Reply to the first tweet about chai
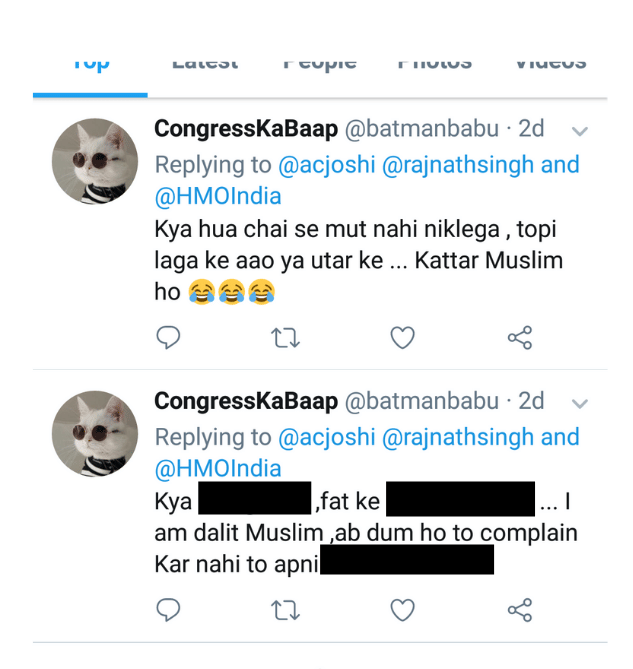This screenshot has width=633, height=669. tap(169, 338)
